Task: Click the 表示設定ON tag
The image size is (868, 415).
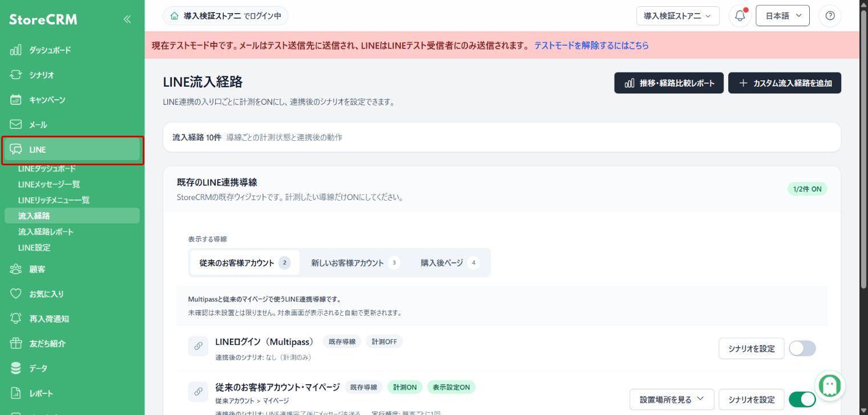Action: coord(451,387)
